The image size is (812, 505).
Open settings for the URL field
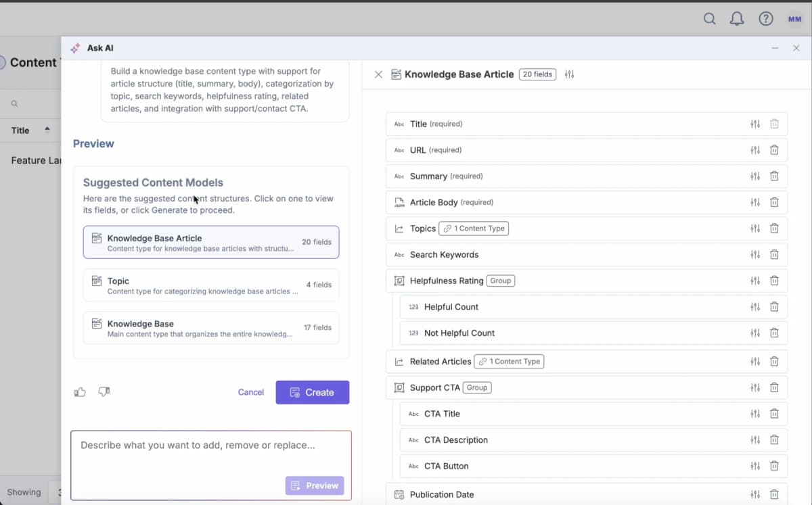(755, 150)
